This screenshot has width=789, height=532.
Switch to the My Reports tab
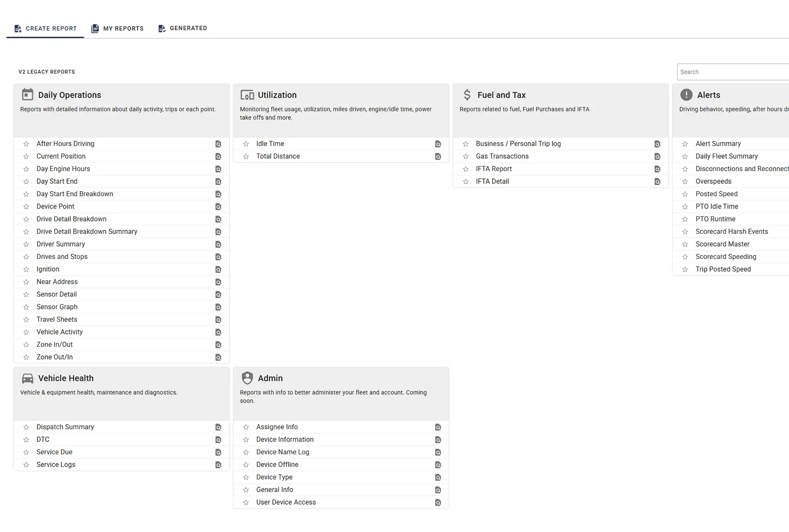117,28
